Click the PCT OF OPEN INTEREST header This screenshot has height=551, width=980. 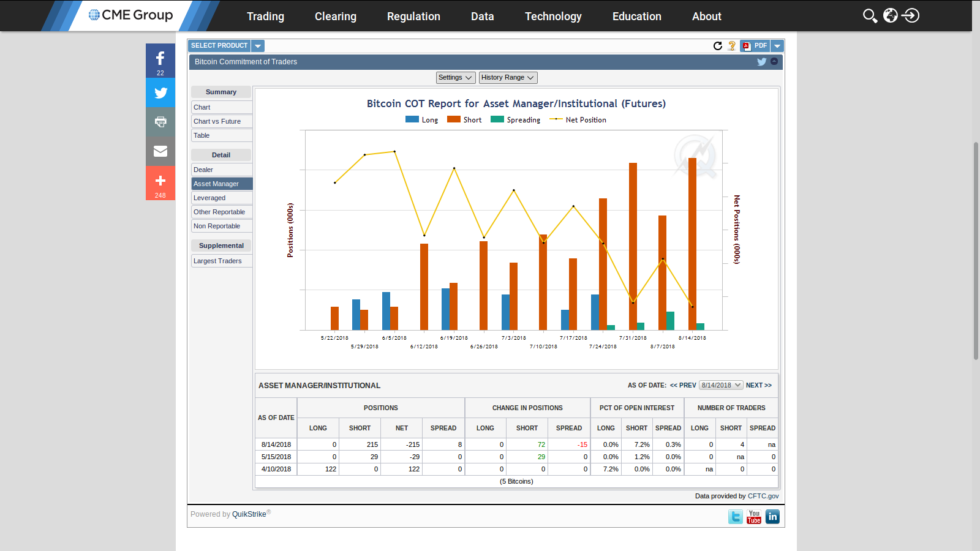click(x=637, y=408)
